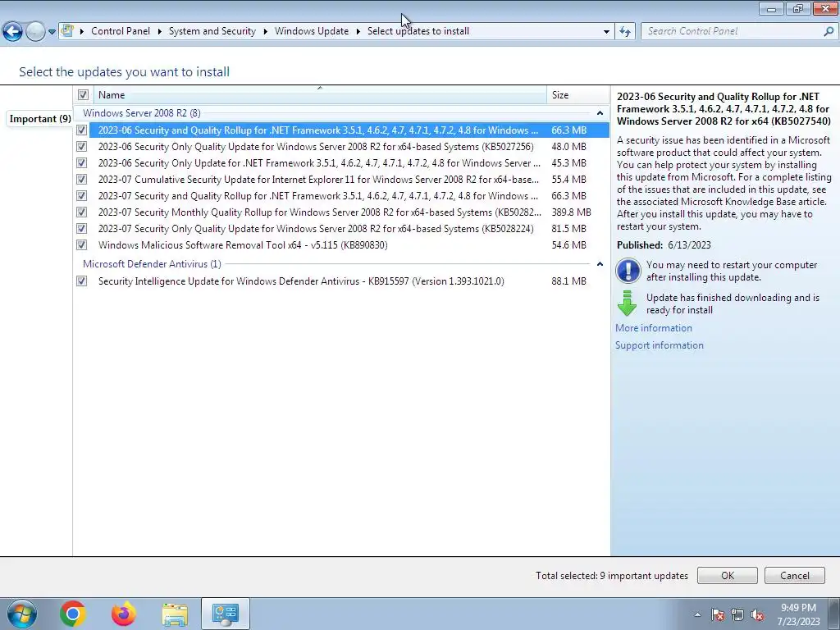
Task: Click the Back navigation arrow
Action: click(12, 32)
